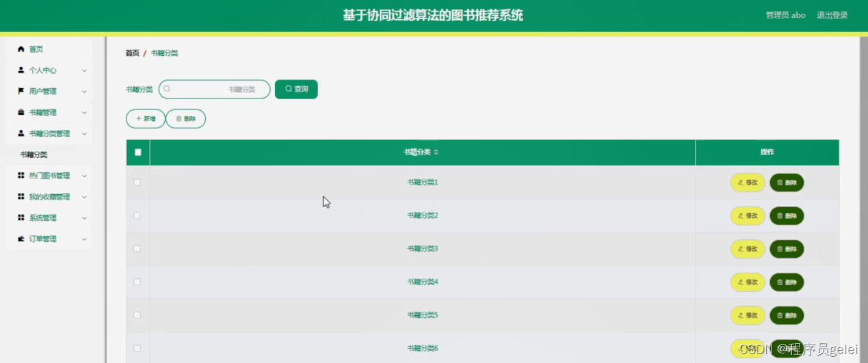Click the sort arrows in 书籍分类 column header

436,152
